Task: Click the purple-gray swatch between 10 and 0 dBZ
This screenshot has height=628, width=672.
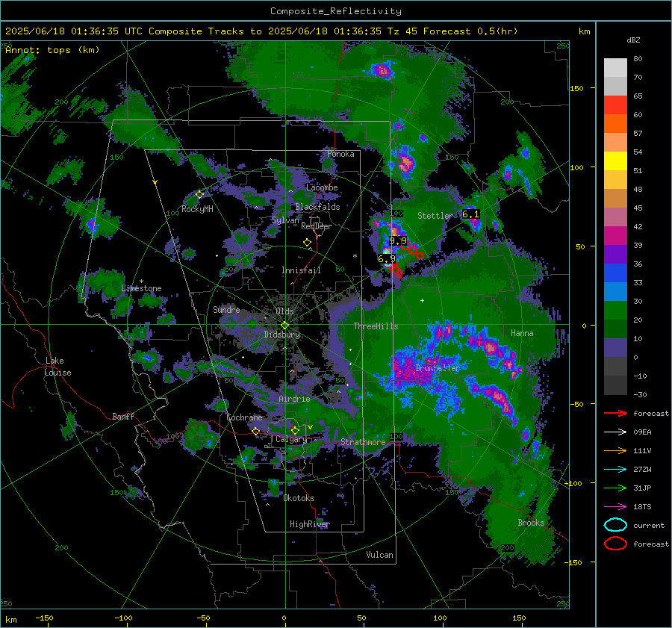Action: [x=615, y=348]
